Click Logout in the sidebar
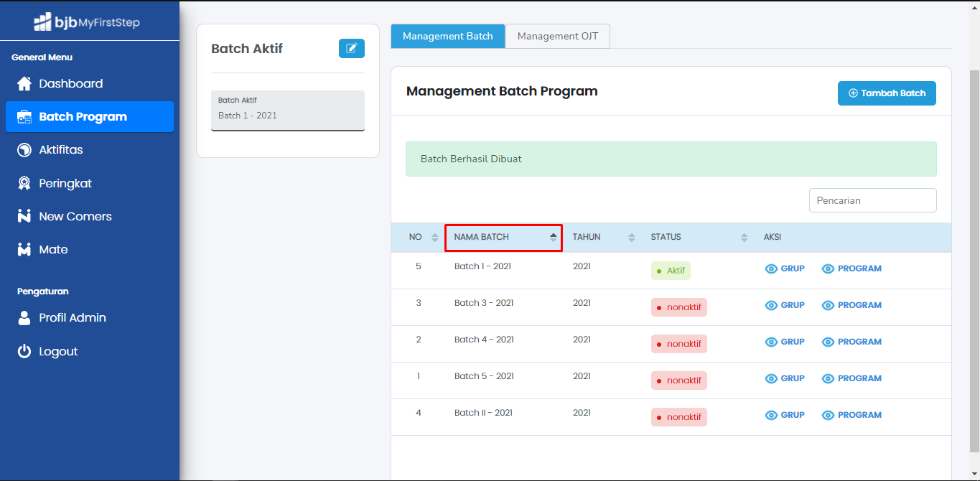 pyautogui.click(x=58, y=352)
